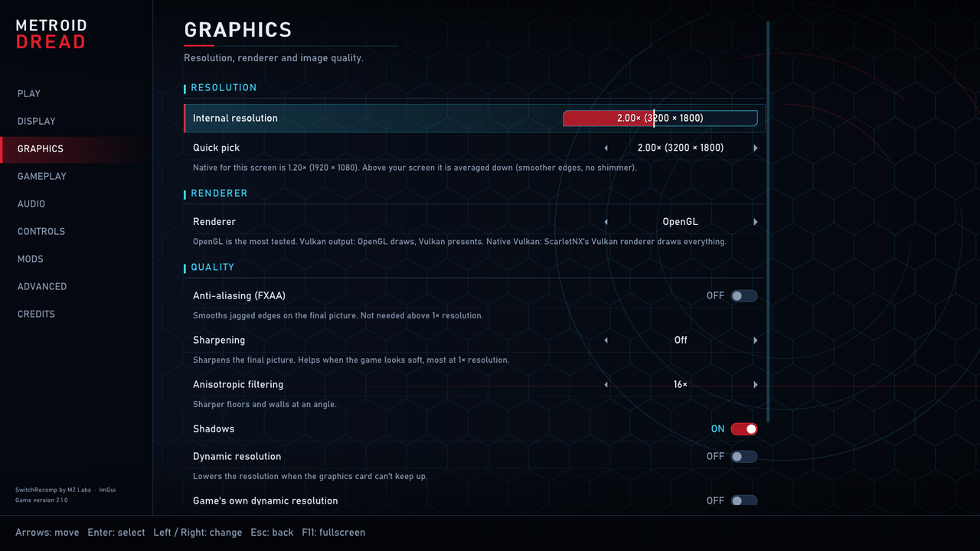Click the RENDERER section heading

(x=219, y=194)
